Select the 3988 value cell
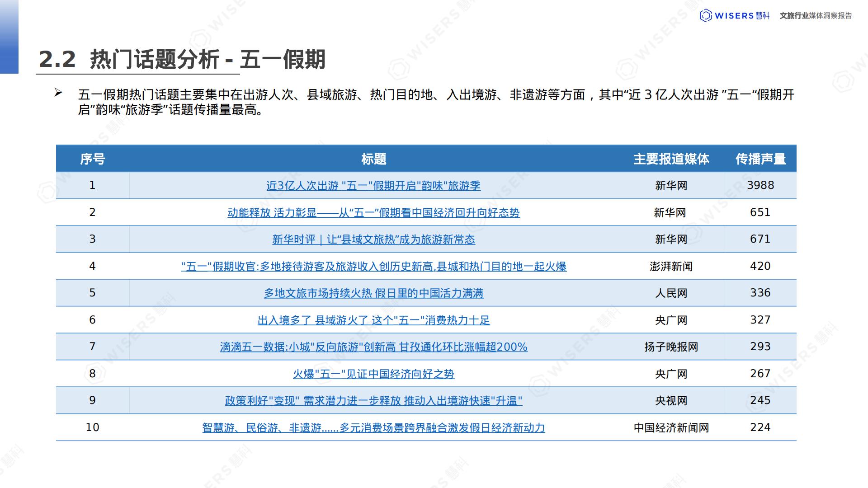The width and height of the screenshot is (868, 488). 760,185
